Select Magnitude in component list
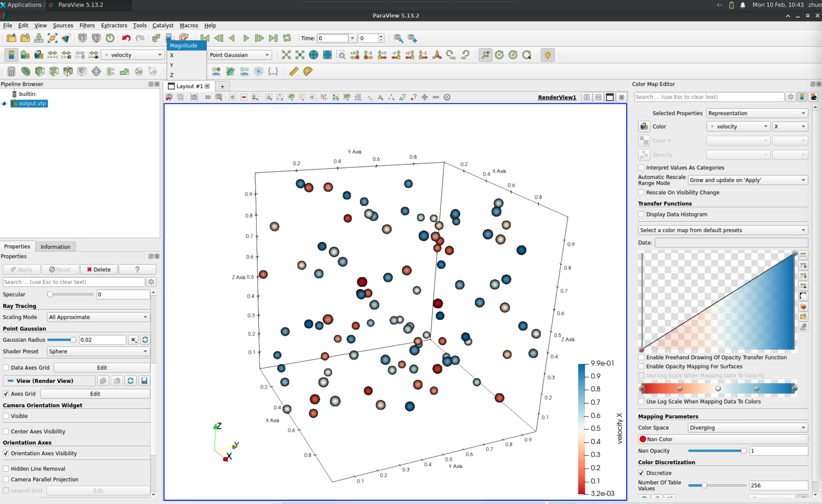The image size is (822, 504). [187, 45]
